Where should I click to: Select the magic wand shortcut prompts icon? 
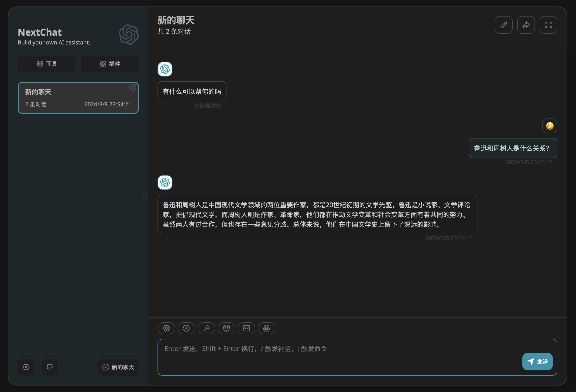coord(206,328)
